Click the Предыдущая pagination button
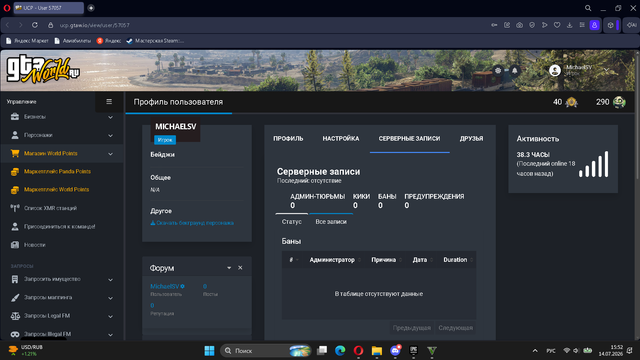 coord(411,328)
